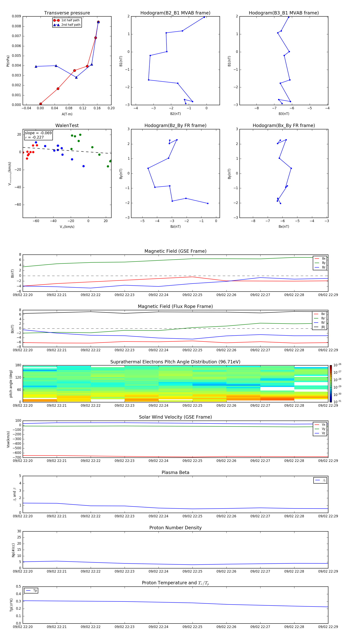The width and height of the screenshot is (351, 644).
Task: Click the 'Tp(10^6K)' axis label
Action: coord(11,605)
